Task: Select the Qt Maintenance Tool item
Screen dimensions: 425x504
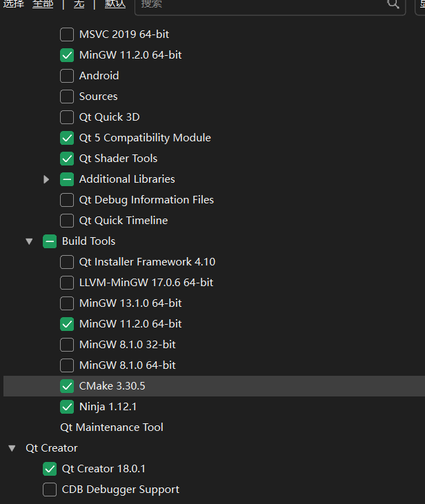Action: coord(112,427)
